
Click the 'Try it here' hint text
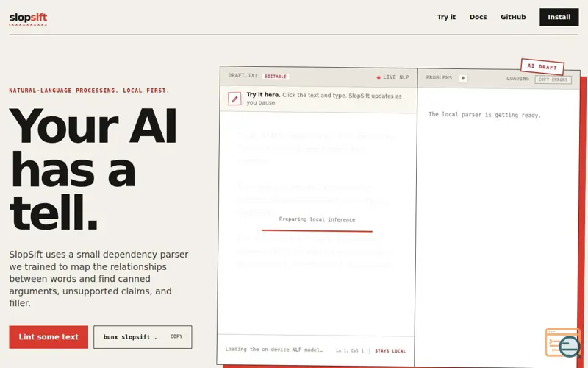(324, 99)
